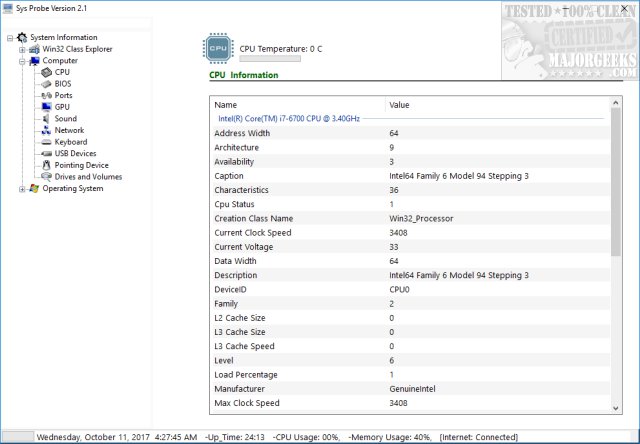Select the USB Devices icon
This screenshot has width=640, height=444.
pos(46,153)
